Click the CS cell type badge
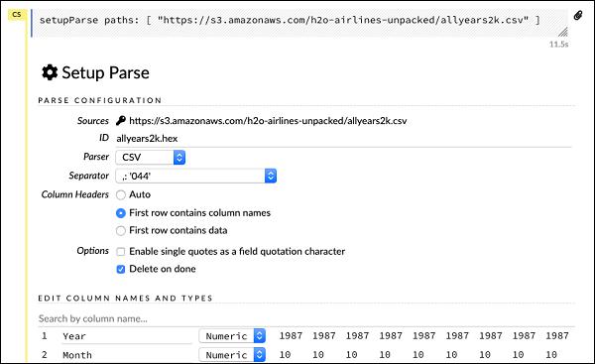Viewport: 595px width, 364px height. [17, 15]
